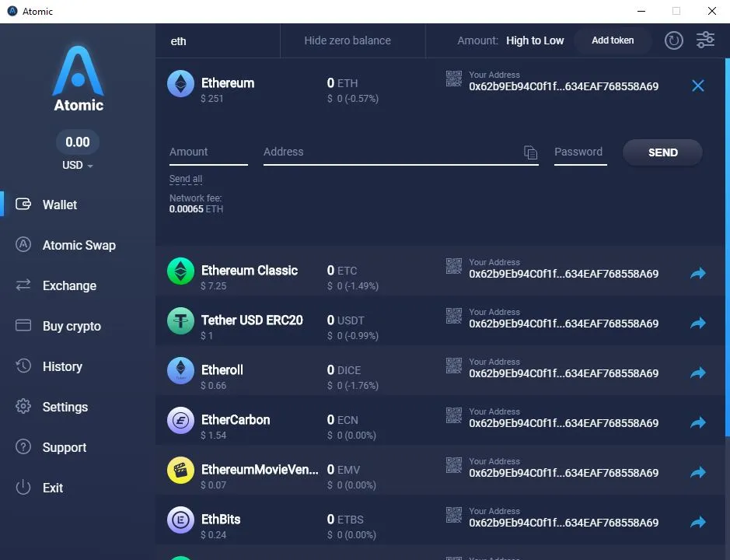This screenshot has width=730, height=560.
Task: Show Ethereum Classic QR code
Action: coord(454,266)
